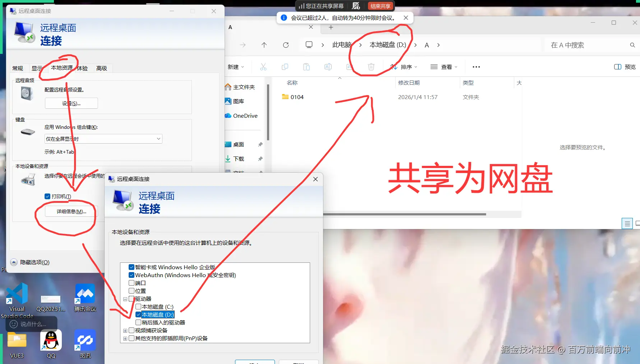Image resolution: width=640 pixels, height=364 pixels.
Task: Click the 设置(S)... button
Action: 71,103
